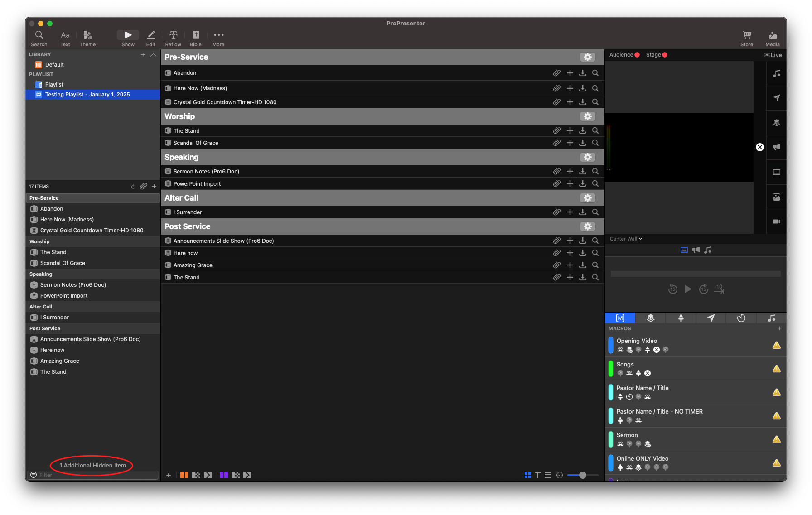
Task: Add a slide to Abandon presentation
Action: point(570,73)
